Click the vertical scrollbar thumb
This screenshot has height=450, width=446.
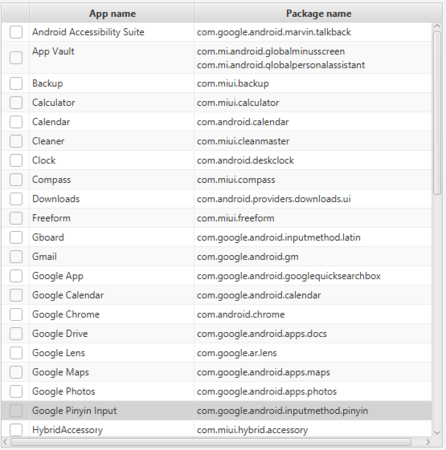click(437, 113)
